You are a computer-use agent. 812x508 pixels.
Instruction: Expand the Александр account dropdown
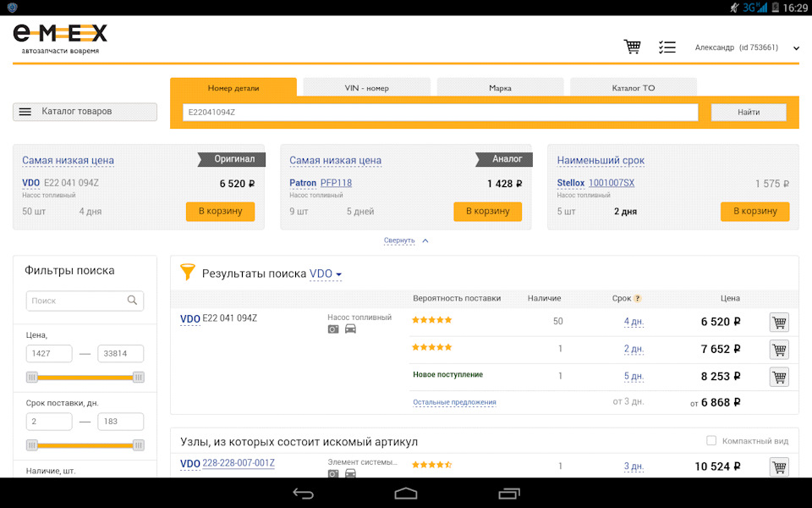[796, 48]
